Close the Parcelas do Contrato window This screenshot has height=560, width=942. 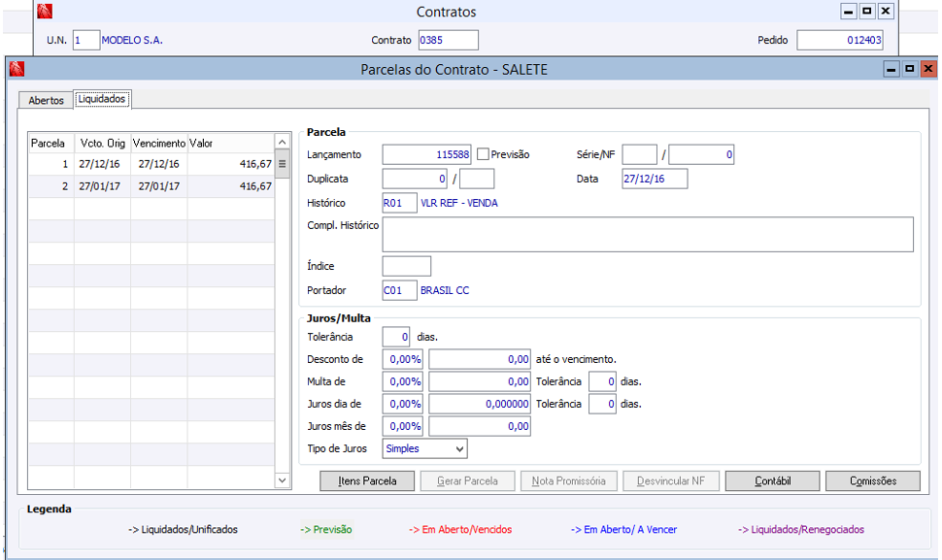click(928, 69)
